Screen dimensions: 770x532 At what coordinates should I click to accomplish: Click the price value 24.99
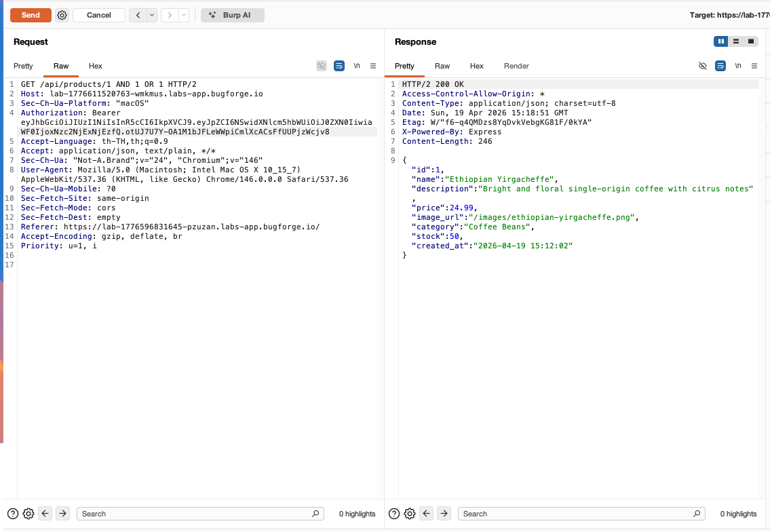coord(461,208)
